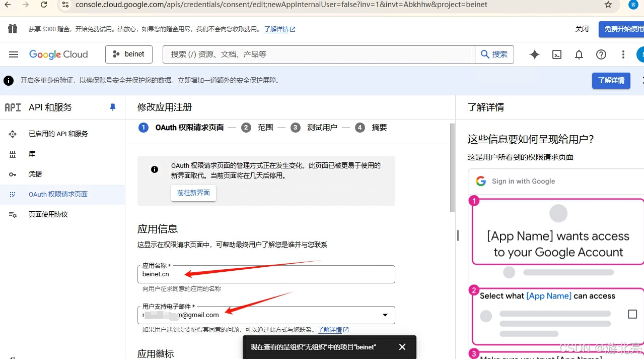
Task: Click the gift icon in the trial banner
Action: [x=13, y=29]
